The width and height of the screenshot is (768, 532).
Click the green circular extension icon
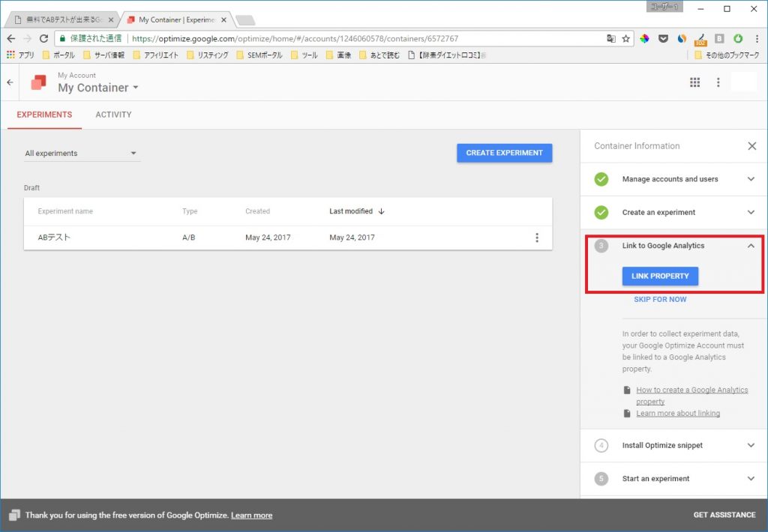[738, 38]
